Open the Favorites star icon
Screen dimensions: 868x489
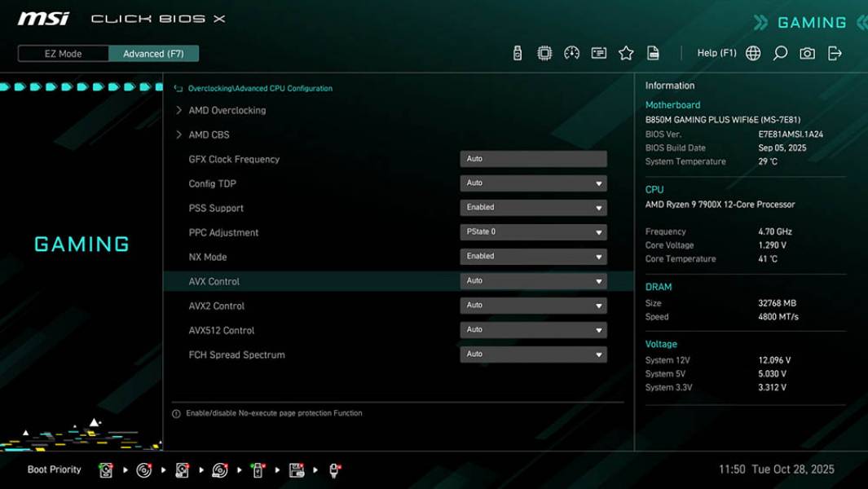626,52
